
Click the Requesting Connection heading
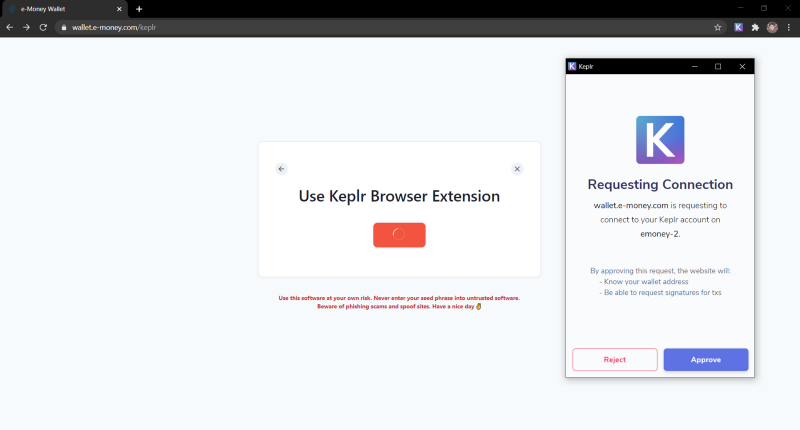pyautogui.click(x=660, y=184)
